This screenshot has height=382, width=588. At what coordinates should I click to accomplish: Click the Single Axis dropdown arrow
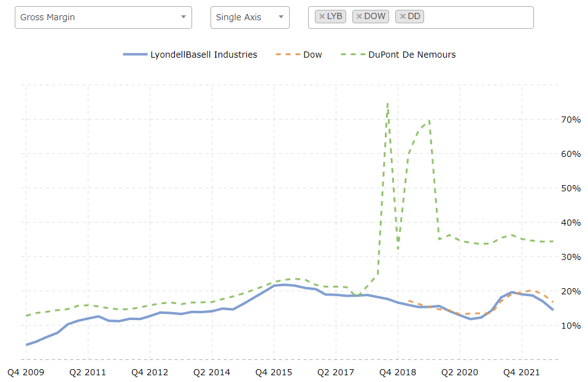click(281, 17)
